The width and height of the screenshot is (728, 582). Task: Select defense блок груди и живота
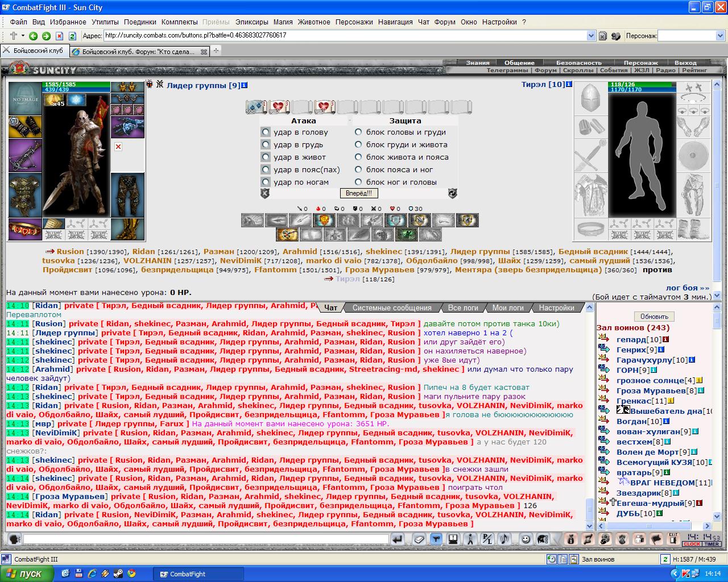[358, 144]
